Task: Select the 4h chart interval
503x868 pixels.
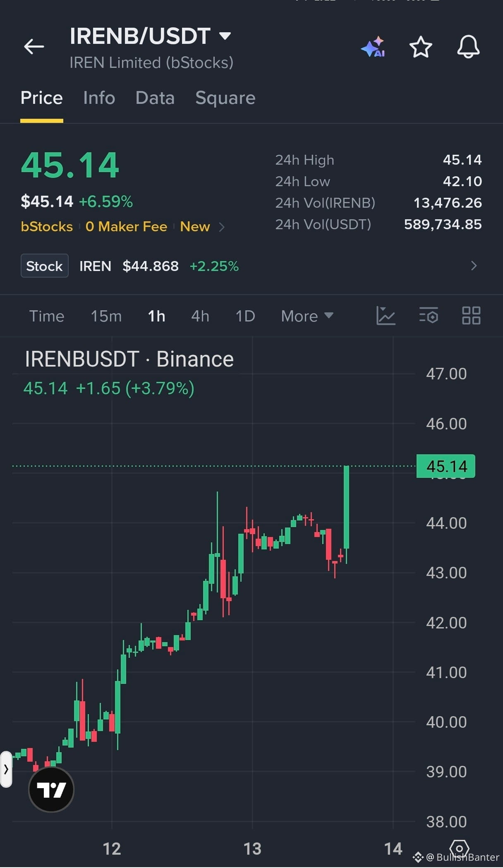Action: point(200,316)
